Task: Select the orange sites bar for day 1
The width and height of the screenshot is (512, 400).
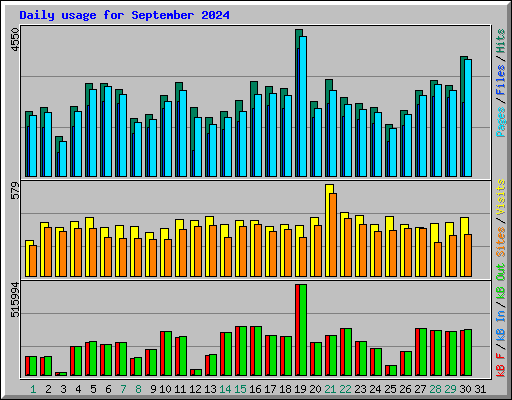Action: [33, 261]
